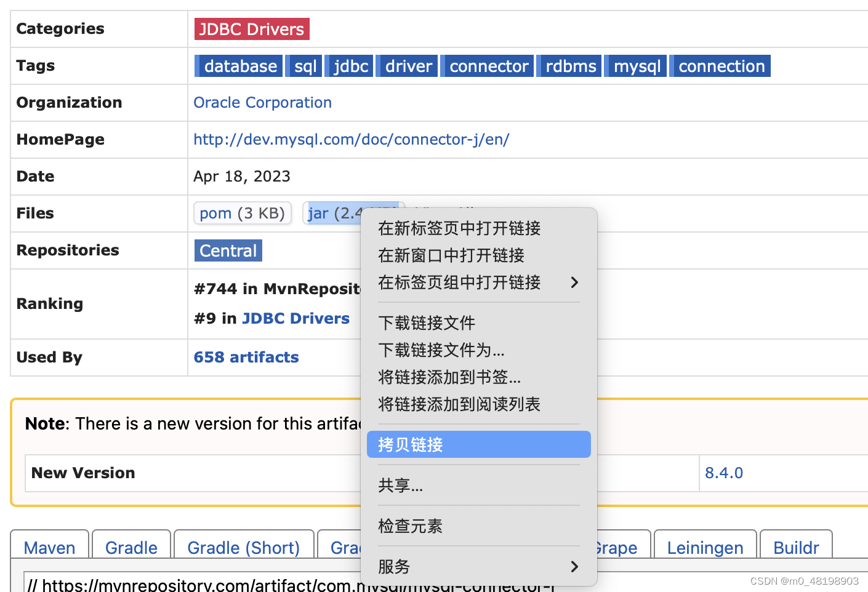
Task: Click the dependency snippet text area
Action: point(446,582)
